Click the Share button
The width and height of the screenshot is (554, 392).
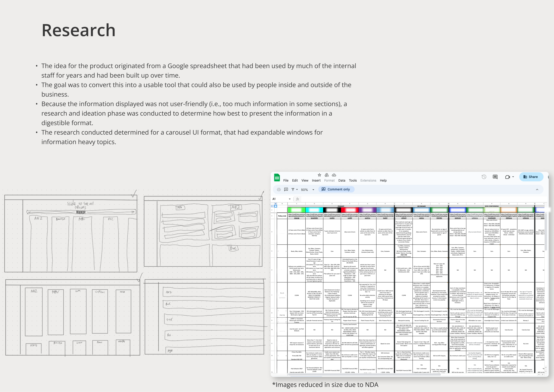click(531, 177)
